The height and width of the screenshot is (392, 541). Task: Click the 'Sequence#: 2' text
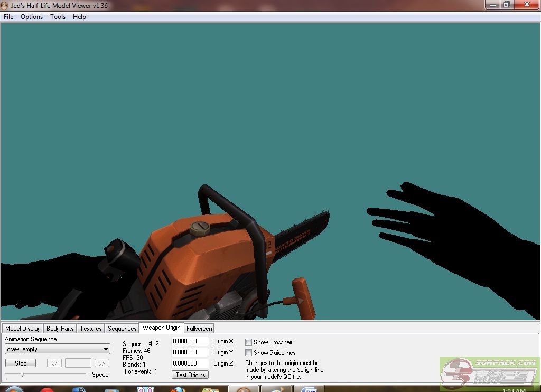click(141, 344)
